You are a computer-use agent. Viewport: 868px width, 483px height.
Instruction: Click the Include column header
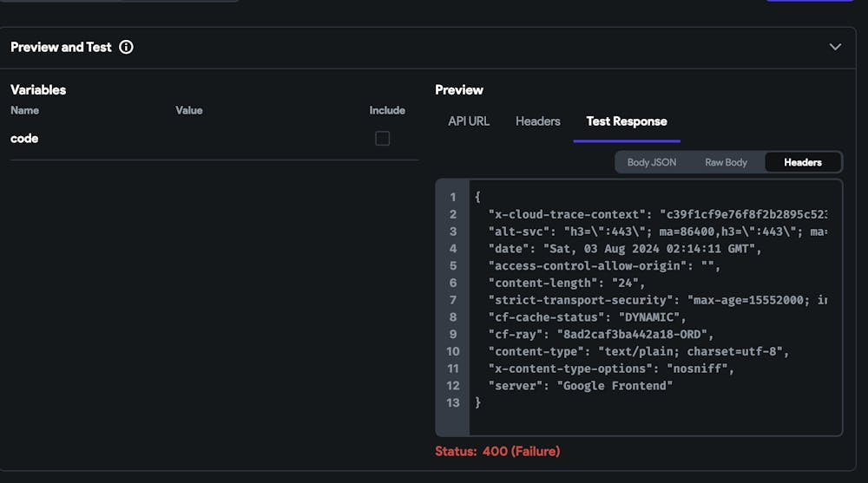tap(387, 110)
